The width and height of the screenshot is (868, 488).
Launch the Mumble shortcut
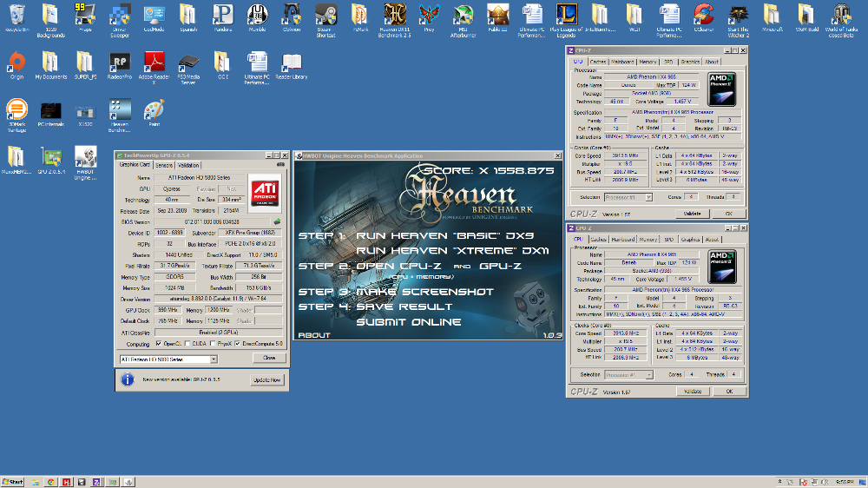(257, 16)
